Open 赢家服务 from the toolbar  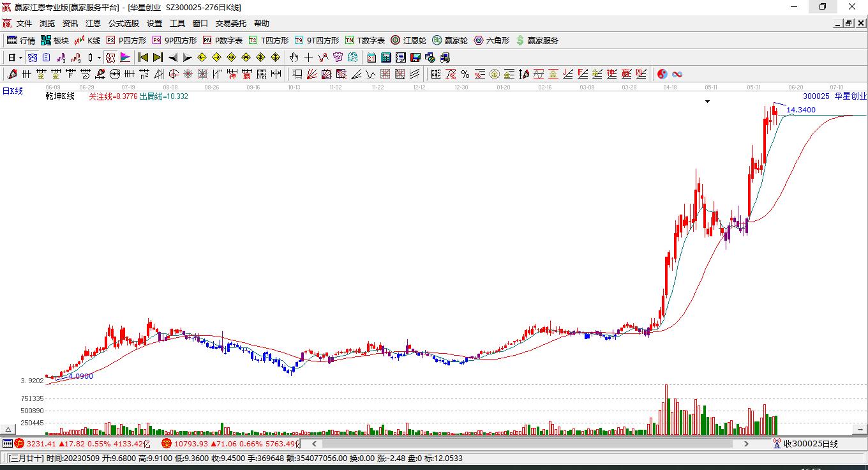point(537,40)
